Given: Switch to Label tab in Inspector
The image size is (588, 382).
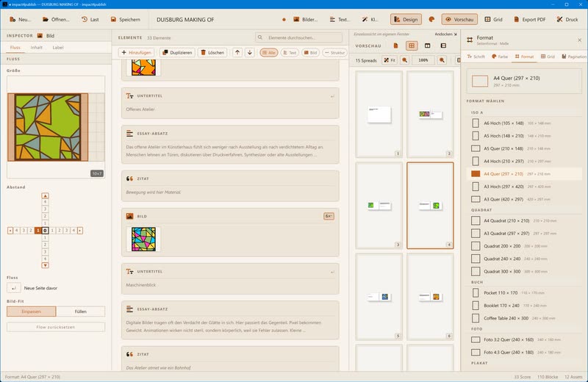Looking at the screenshot, I should 58,48.
